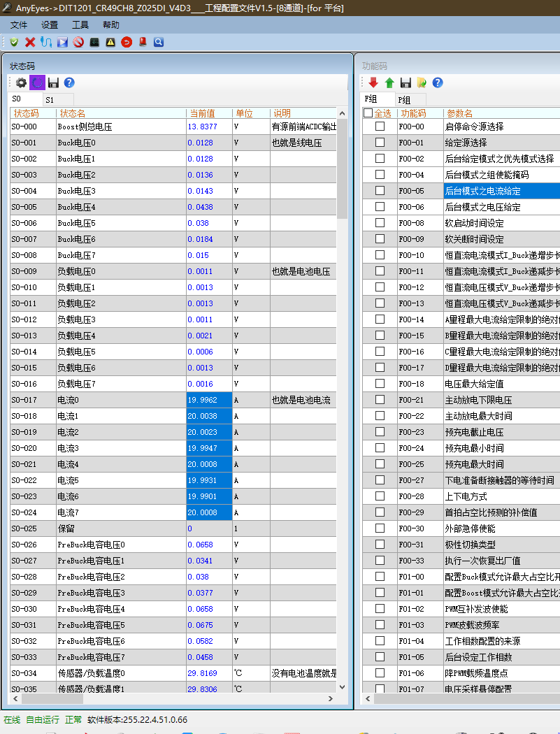
Task: Check the F01-03 PWM波载波频率 checkbox
Action: click(380, 624)
